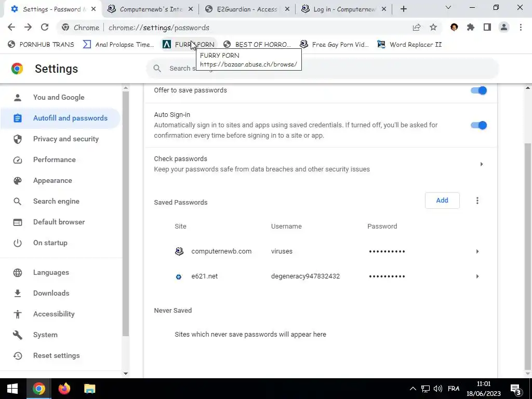This screenshot has width=532, height=399.
Task: Click the Chrome logo next to Settings
Action: 17,69
